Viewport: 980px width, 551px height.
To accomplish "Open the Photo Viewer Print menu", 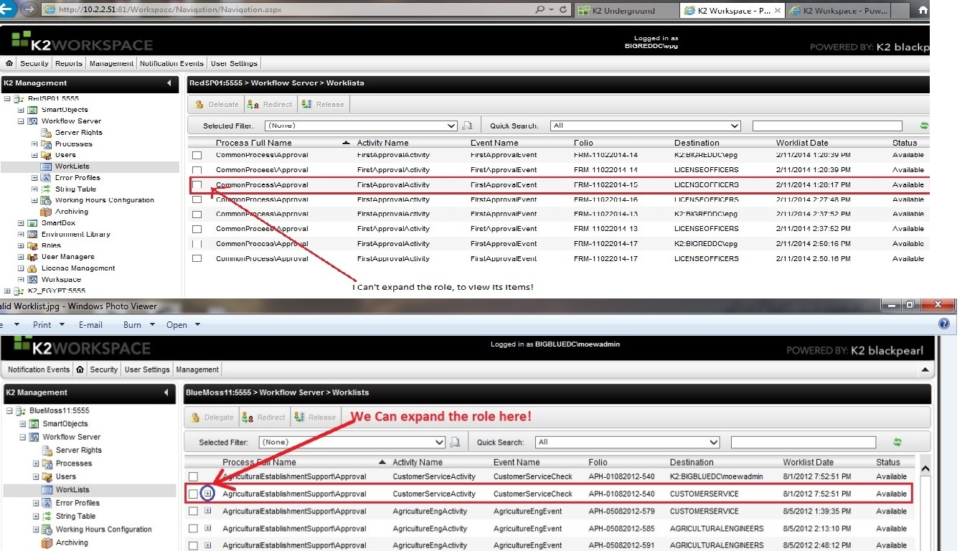I will (49, 324).
